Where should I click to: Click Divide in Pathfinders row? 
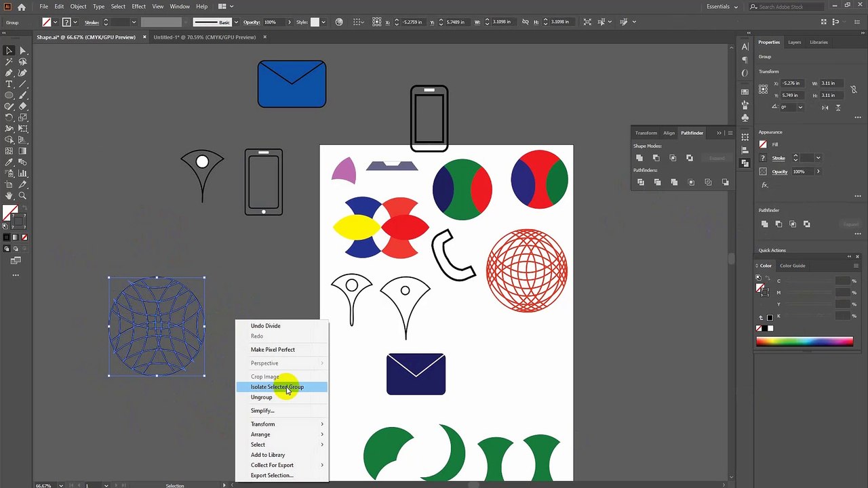coord(641,182)
